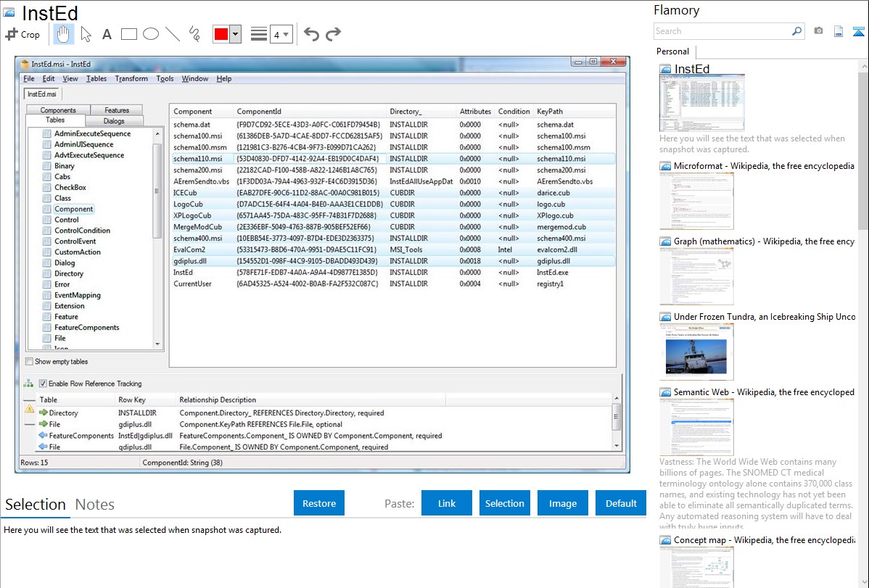This screenshot has height=588, width=869.
Task: Click the table icon beside AdminExecuteSequence
Action: click(47, 133)
